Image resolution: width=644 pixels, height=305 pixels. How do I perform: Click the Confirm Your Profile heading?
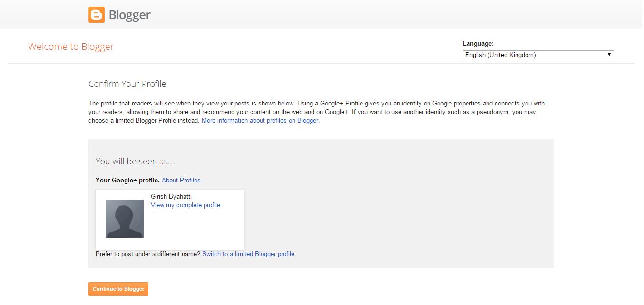tap(127, 84)
